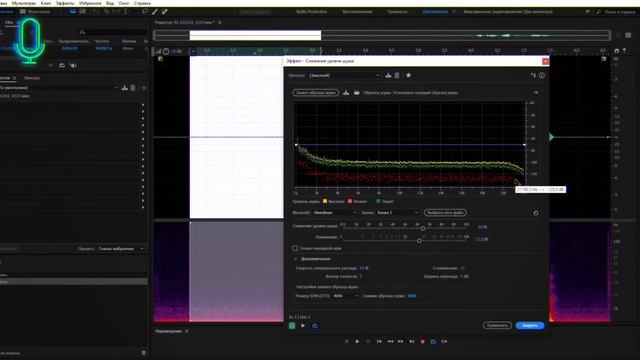Open the Эффекты menu
Screen dimensions: 640x360
65,3
